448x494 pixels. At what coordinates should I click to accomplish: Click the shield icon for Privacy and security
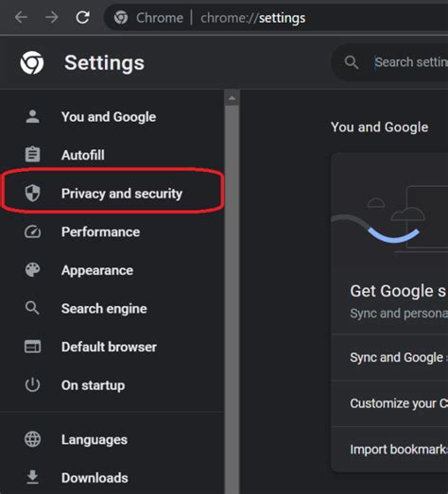coord(32,193)
